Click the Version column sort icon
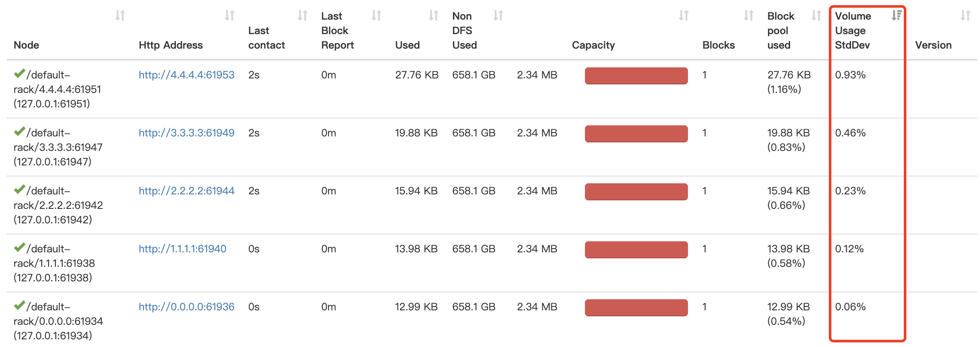The image size is (980, 347). 965,15
